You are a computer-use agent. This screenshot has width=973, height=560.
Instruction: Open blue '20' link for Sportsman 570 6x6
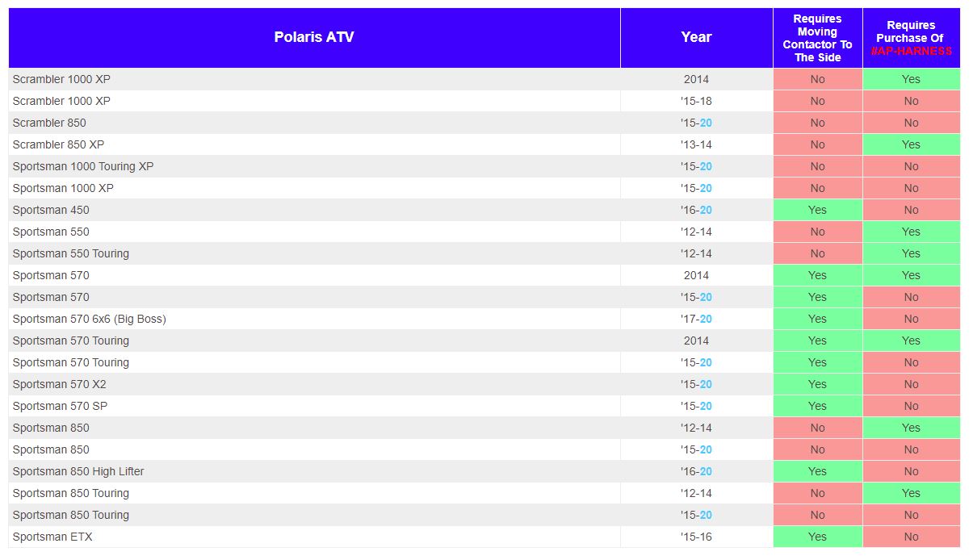tap(706, 319)
